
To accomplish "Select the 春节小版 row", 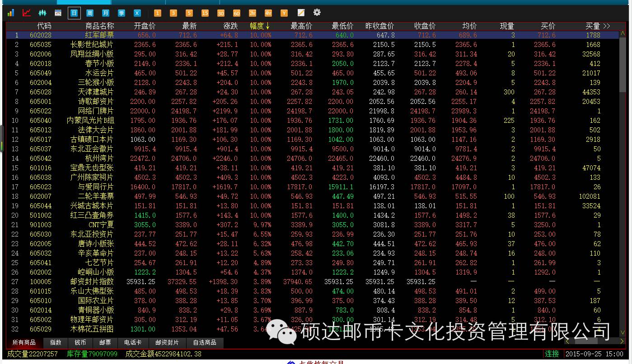I will [x=312, y=64].
